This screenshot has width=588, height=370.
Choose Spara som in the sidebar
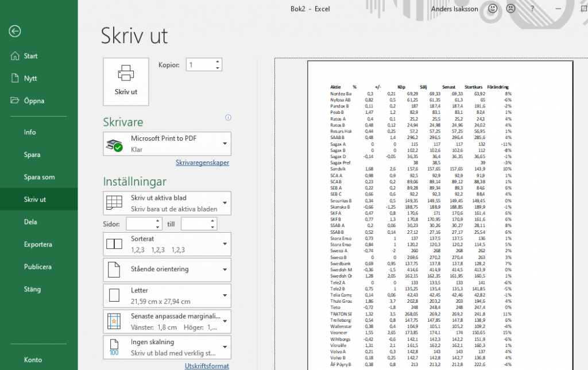click(x=39, y=177)
